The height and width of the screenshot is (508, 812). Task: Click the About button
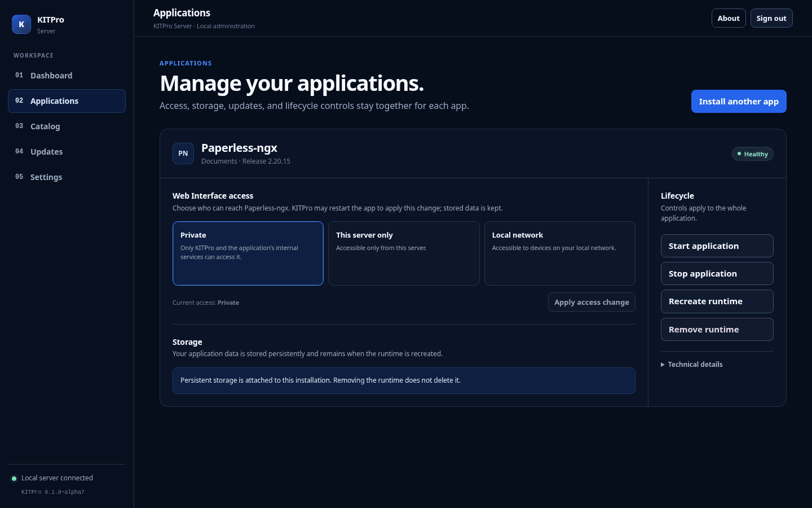[x=729, y=18]
